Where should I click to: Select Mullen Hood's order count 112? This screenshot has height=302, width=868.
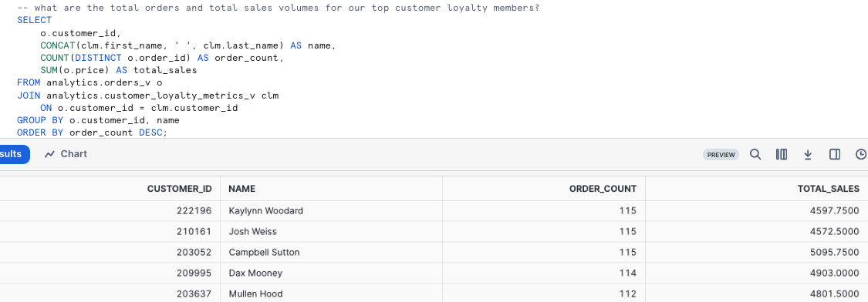point(544,294)
